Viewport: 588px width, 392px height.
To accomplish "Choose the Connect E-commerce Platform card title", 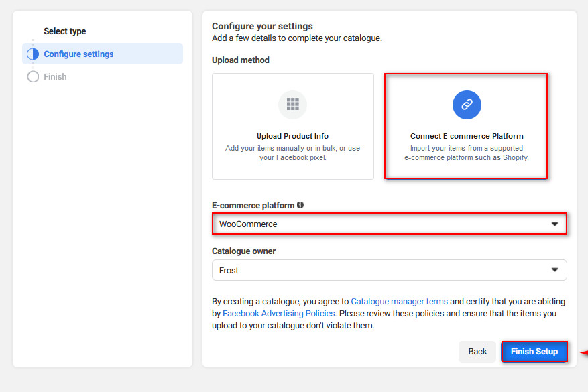I will pos(467,136).
